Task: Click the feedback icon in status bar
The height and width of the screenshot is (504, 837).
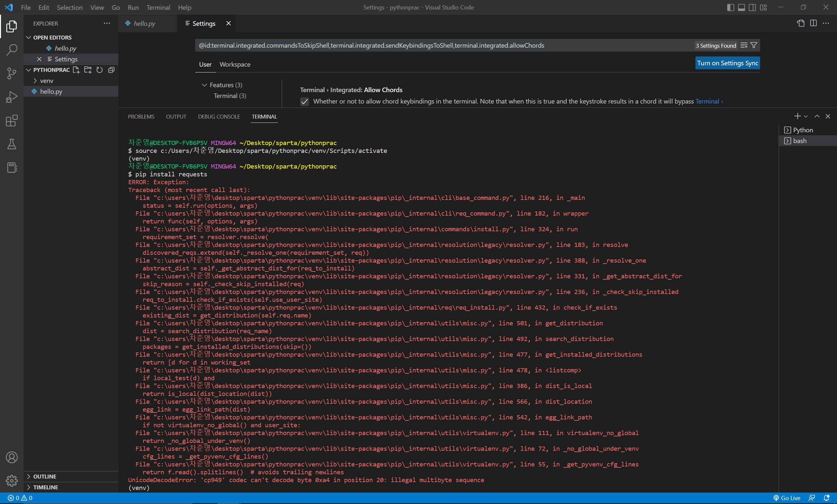Action: click(812, 498)
